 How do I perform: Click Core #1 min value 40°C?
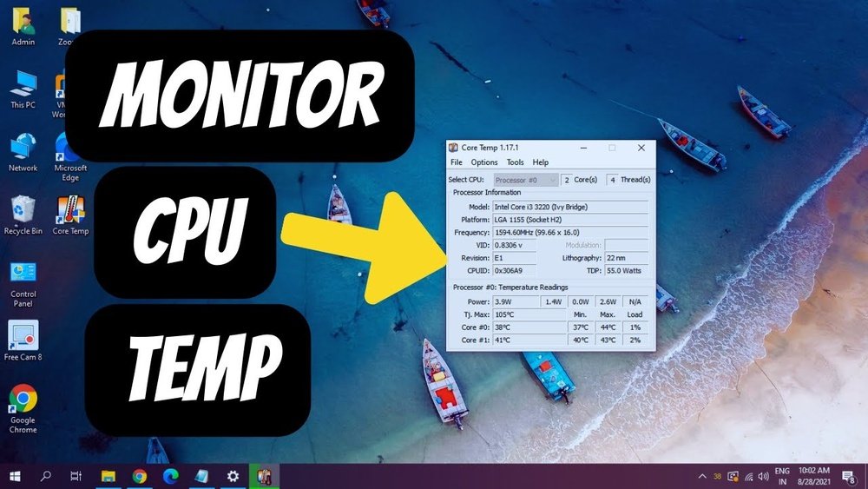[581, 340]
